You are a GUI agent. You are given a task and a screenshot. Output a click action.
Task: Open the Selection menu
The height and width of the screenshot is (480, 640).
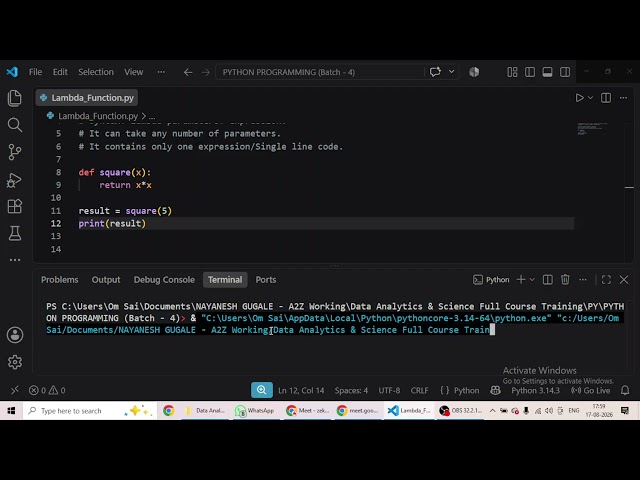click(96, 72)
